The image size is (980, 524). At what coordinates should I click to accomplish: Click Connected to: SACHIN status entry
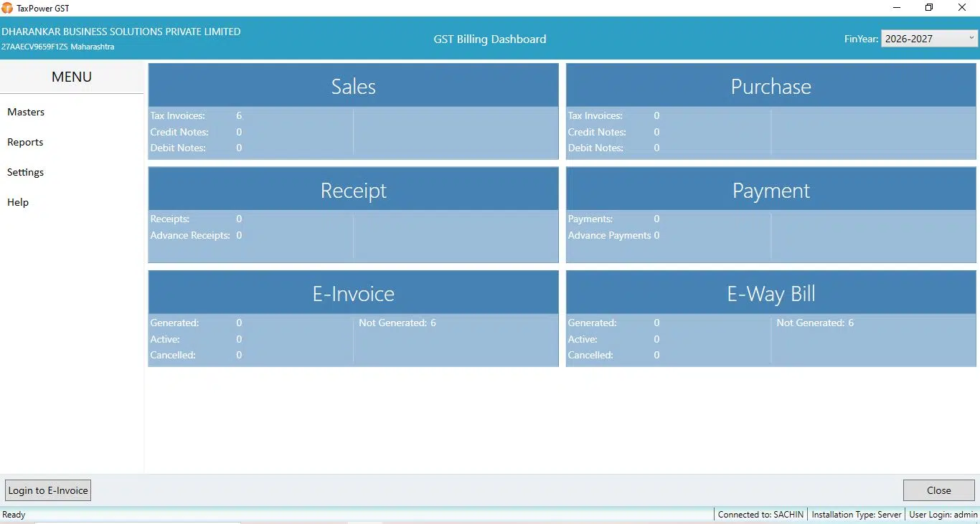tap(760, 514)
